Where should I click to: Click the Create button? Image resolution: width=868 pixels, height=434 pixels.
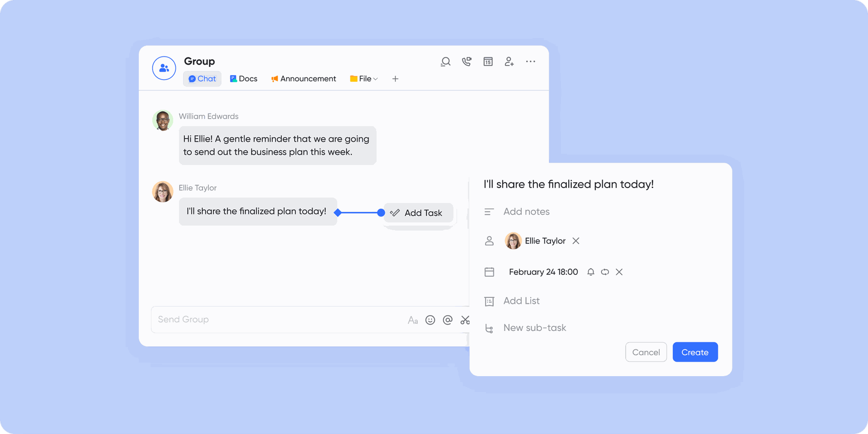pos(695,352)
